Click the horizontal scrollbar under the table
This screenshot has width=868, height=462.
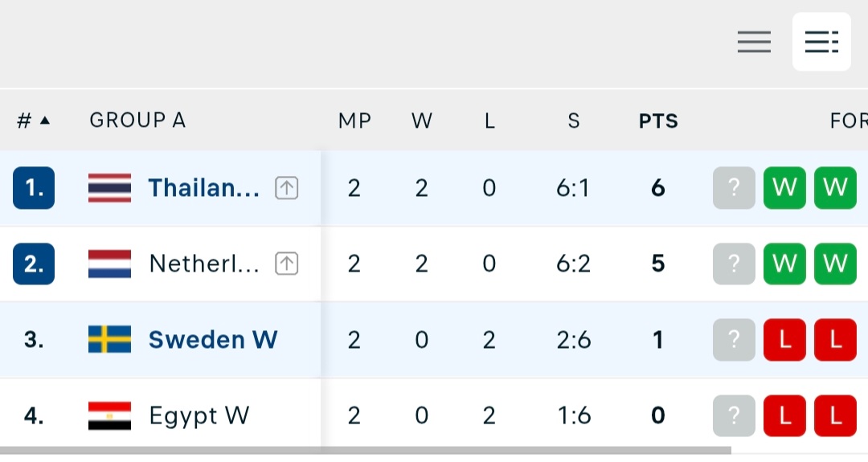click(x=366, y=451)
